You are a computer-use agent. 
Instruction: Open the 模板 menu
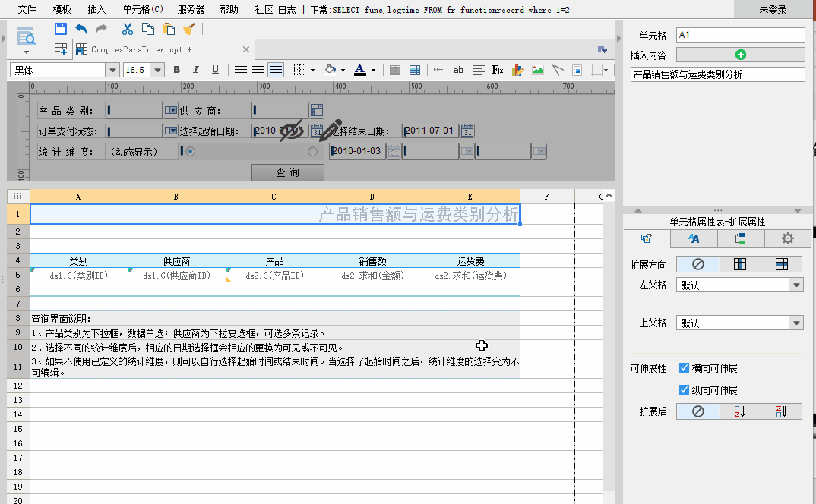tap(62, 9)
